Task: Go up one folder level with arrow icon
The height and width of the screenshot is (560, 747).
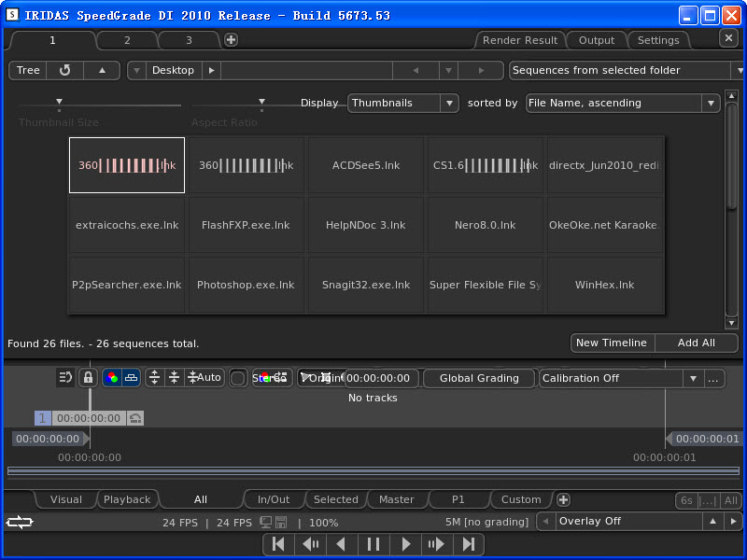Action: coord(102,70)
